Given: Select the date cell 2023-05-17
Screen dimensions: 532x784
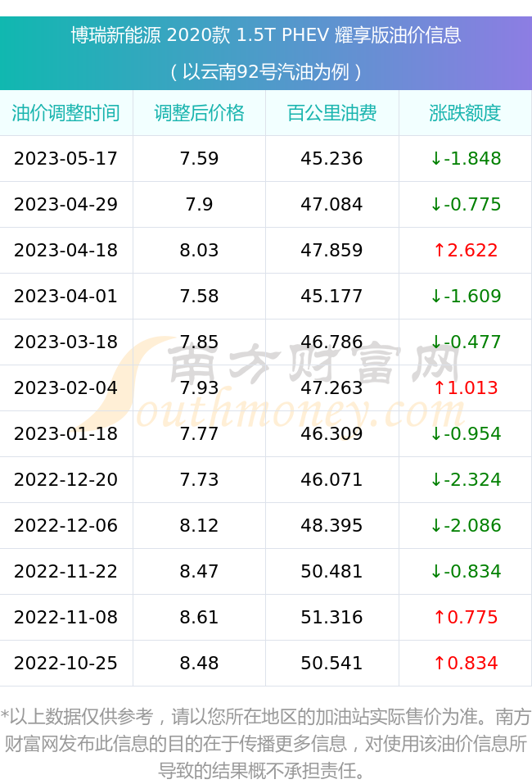Looking at the screenshot, I should pyautogui.click(x=66, y=158).
